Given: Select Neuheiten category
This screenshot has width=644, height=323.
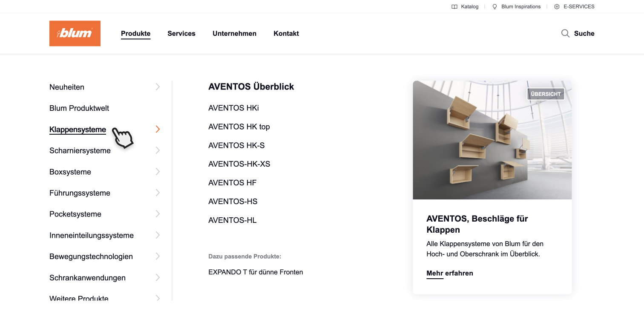Looking at the screenshot, I should (x=67, y=87).
